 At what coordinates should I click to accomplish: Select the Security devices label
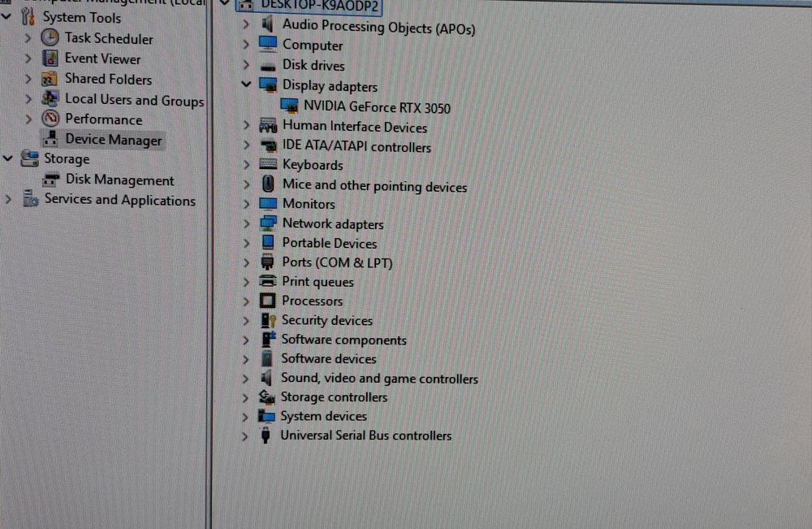point(326,320)
